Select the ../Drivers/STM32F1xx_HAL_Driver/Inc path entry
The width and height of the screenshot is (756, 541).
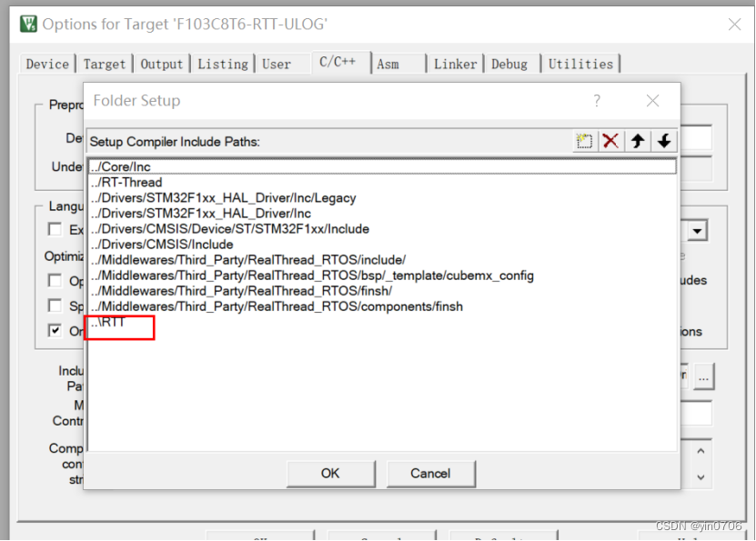[382, 213]
